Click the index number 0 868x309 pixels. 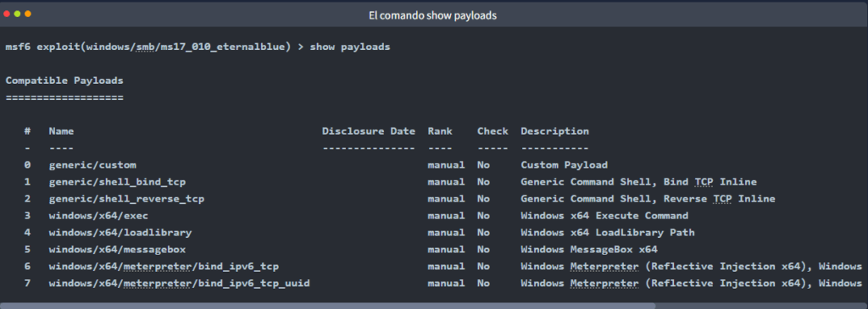click(28, 165)
